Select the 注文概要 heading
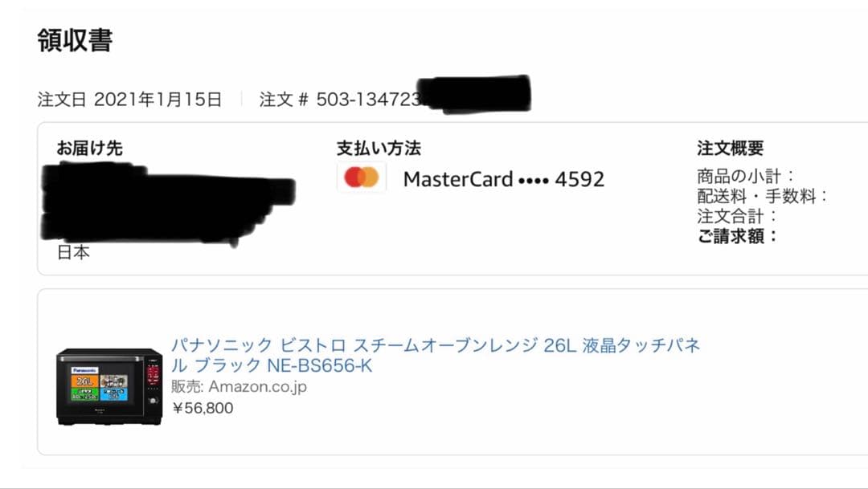 (730, 149)
